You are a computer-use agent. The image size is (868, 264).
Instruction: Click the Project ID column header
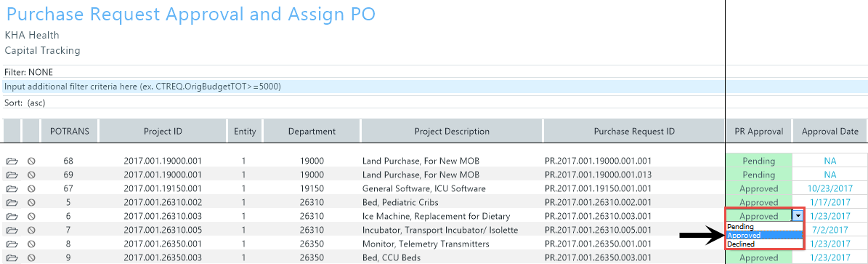[163, 132]
